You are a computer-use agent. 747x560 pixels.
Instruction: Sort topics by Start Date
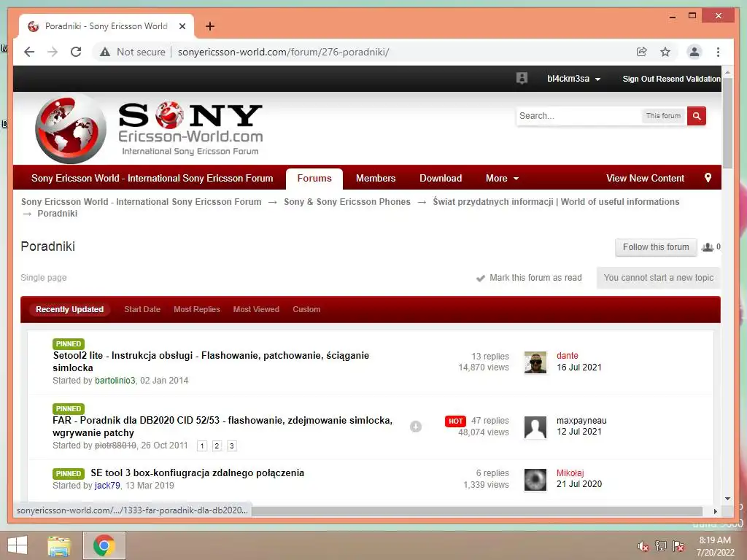click(142, 309)
